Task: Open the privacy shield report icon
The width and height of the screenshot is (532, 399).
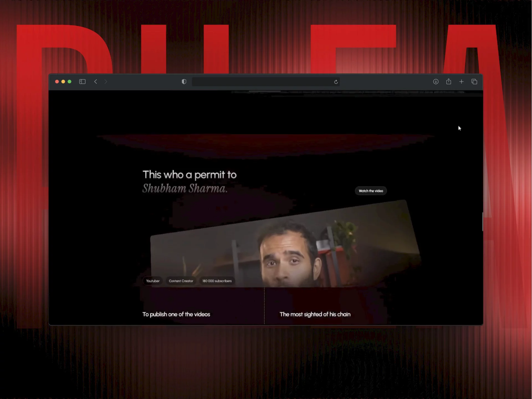Action: coord(184,81)
